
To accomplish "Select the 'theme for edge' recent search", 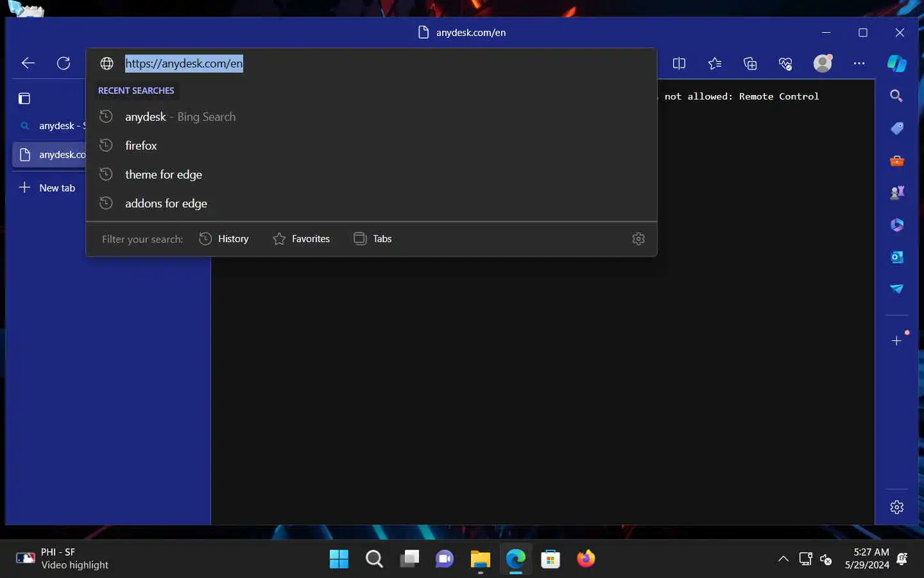I will [372, 175].
